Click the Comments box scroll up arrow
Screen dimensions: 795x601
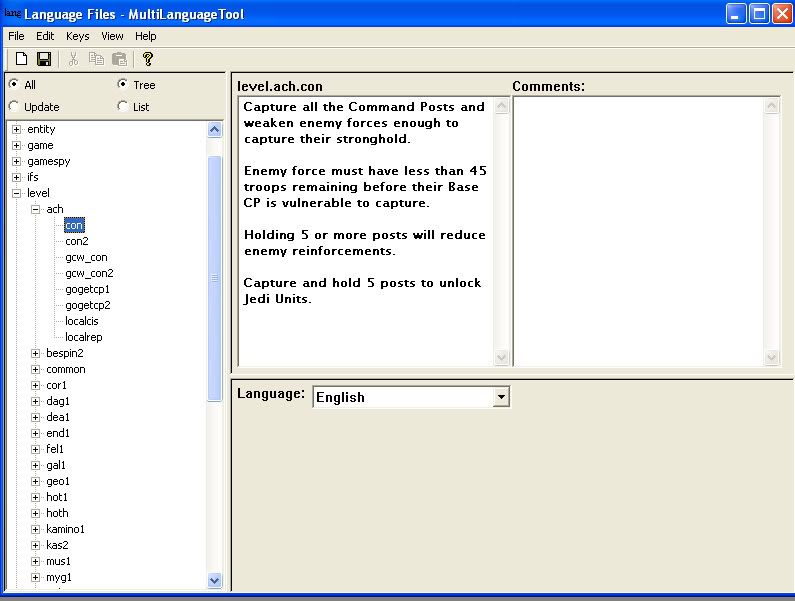[x=771, y=105]
